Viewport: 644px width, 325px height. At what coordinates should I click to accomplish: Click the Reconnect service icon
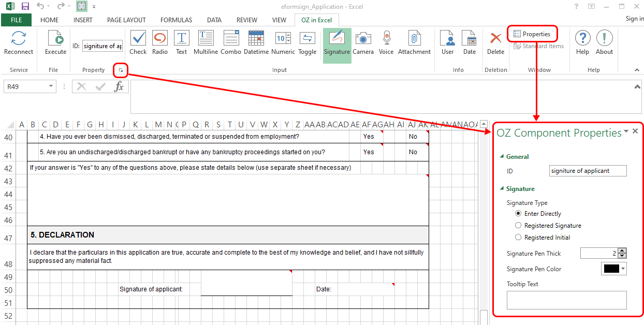coord(19,43)
